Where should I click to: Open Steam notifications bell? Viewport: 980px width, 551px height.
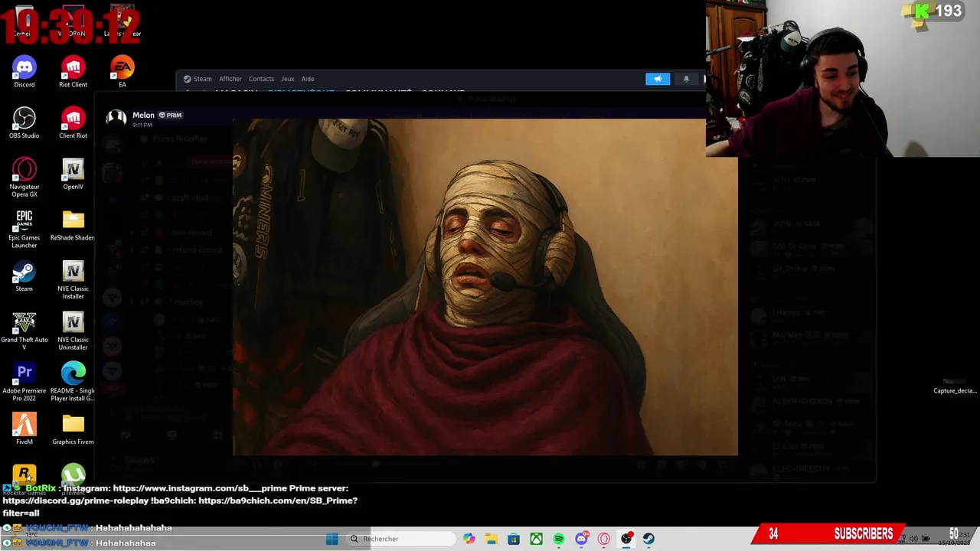click(686, 79)
